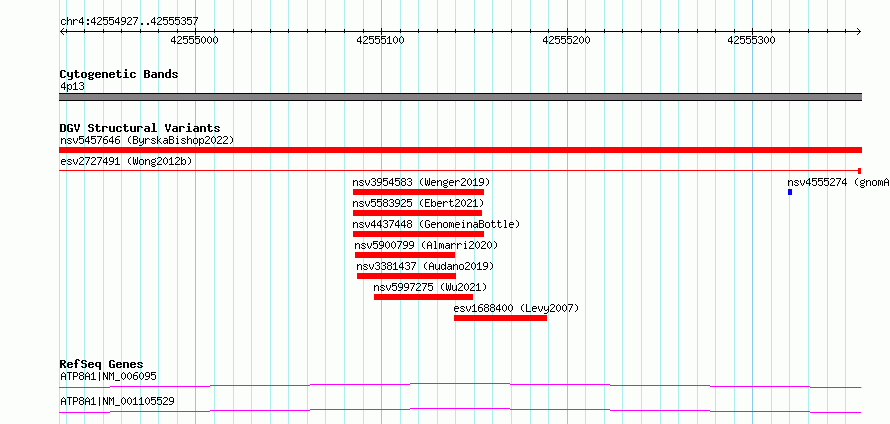Click label nsv4555274 (gnomAD)
Image resolution: width=890 pixels, height=424 pixels.
click(838, 183)
